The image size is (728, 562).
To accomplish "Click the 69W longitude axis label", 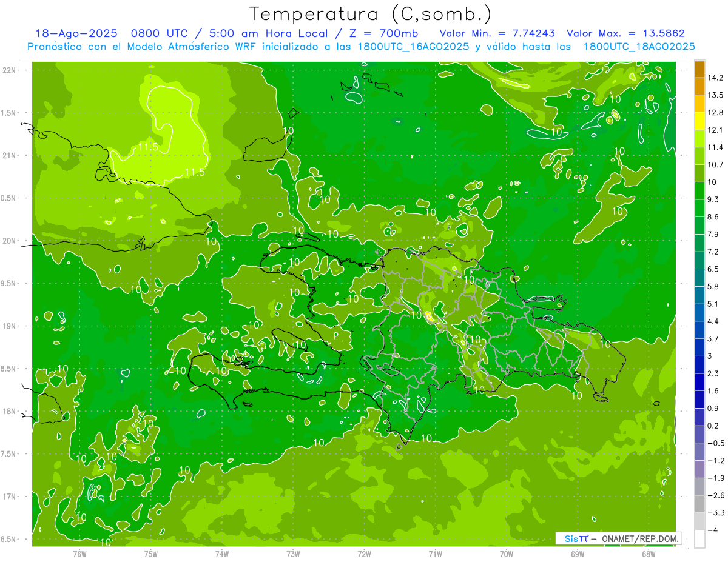I will 577,554.
